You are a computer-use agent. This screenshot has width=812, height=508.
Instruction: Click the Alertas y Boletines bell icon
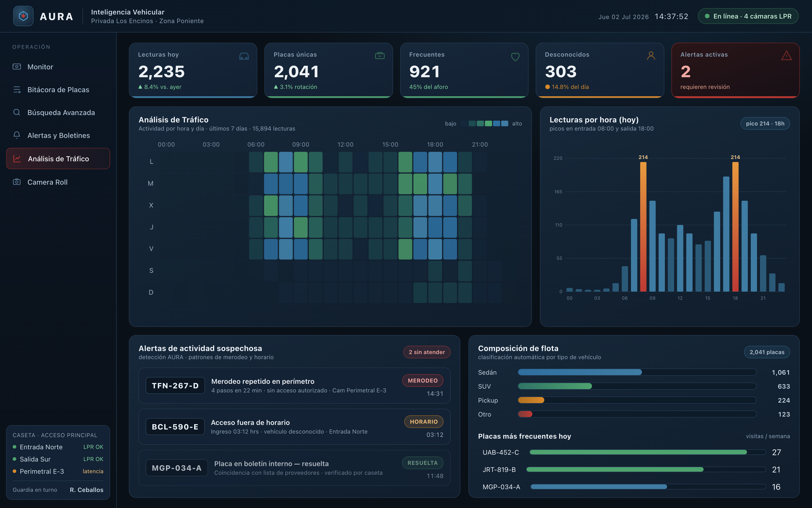tap(17, 135)
